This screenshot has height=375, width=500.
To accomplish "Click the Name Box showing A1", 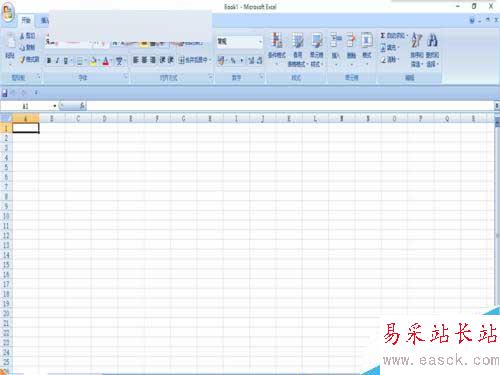I will (x=26, y=106).
